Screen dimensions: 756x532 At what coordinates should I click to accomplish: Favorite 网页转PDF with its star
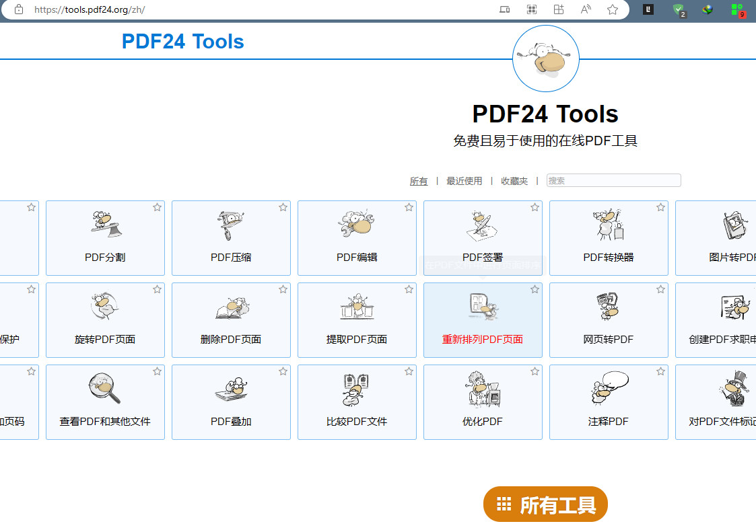(660, 289)
